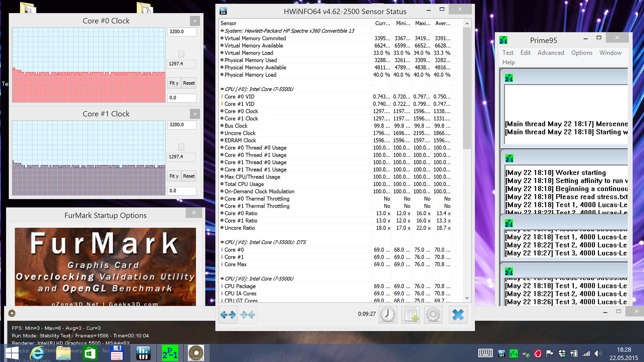
Task: Click the clock reset-timer icon in HWiNFO
Action: pos(388,314)
